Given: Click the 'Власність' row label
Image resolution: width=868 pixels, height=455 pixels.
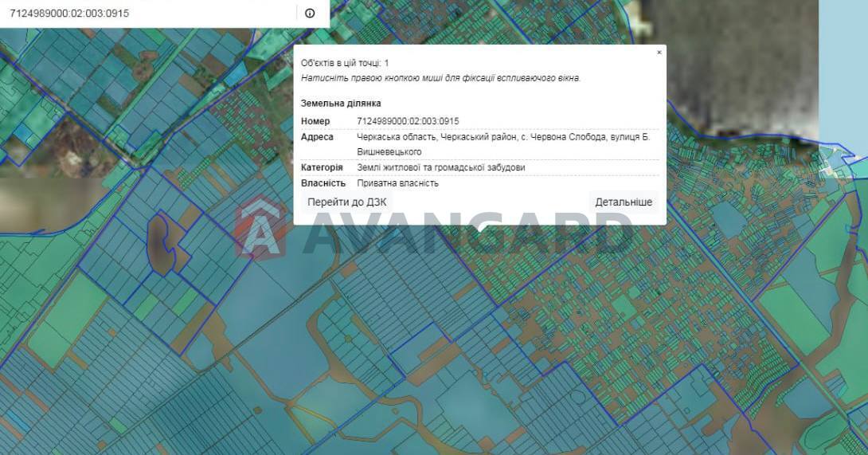Looking at the screenshot, I should [323, 183].
